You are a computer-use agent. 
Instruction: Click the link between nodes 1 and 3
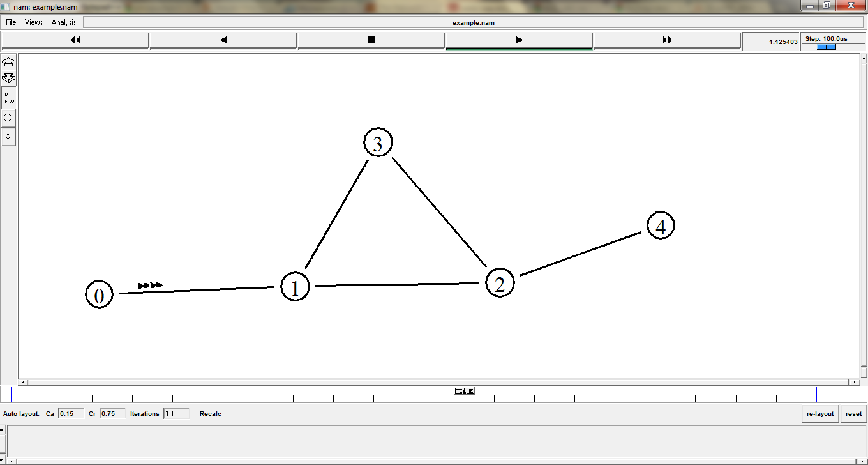(337, 214)
